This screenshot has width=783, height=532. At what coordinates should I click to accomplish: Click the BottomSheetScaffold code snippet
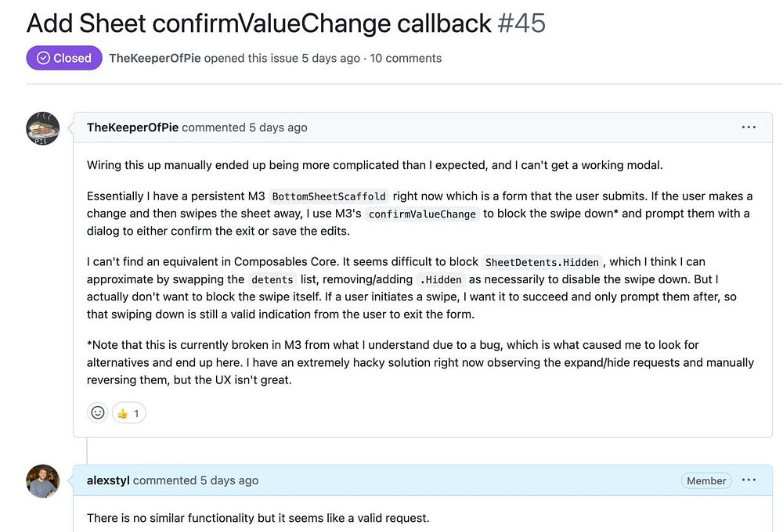point(329,196)
